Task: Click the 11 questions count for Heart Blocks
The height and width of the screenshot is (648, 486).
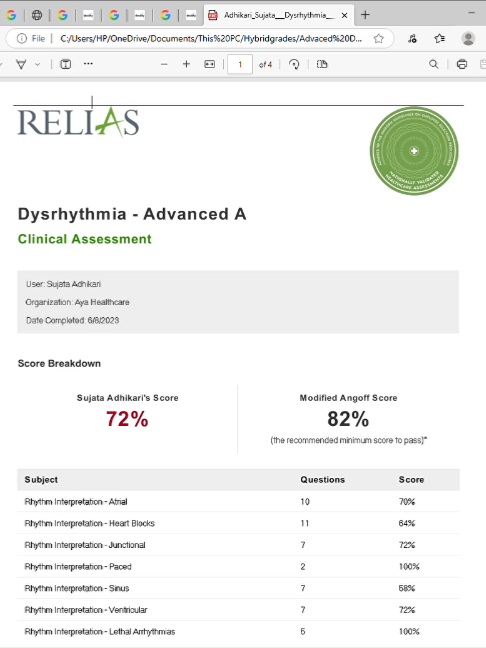Action: 305,523
